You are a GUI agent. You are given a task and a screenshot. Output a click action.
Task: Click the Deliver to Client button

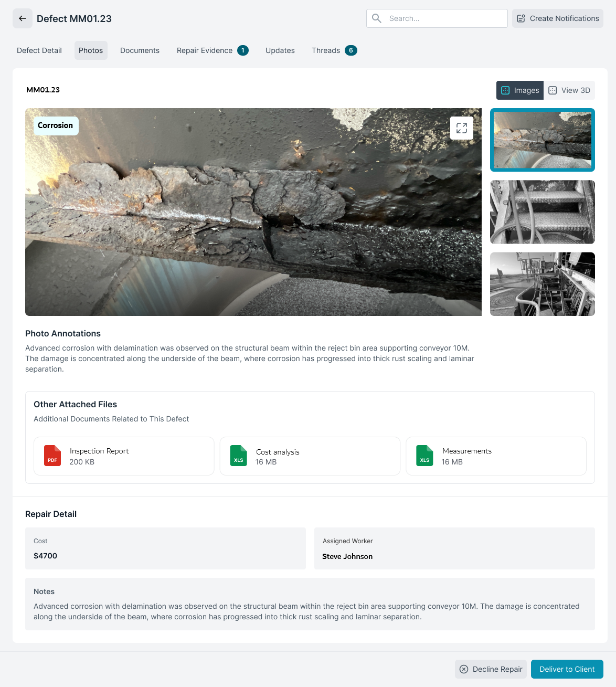click(567, 669)
